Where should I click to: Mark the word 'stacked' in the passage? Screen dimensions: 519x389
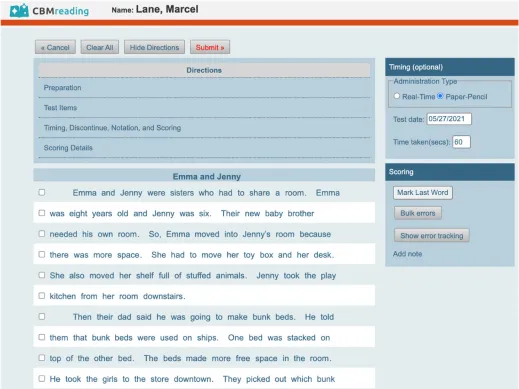[x=301, y=338]
